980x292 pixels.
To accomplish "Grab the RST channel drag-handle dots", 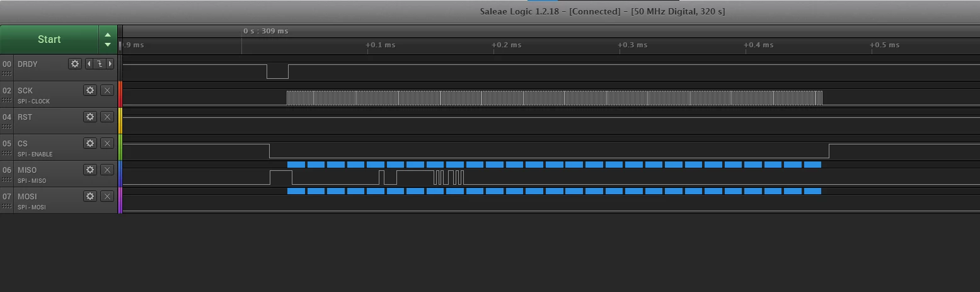I will 7,127.
